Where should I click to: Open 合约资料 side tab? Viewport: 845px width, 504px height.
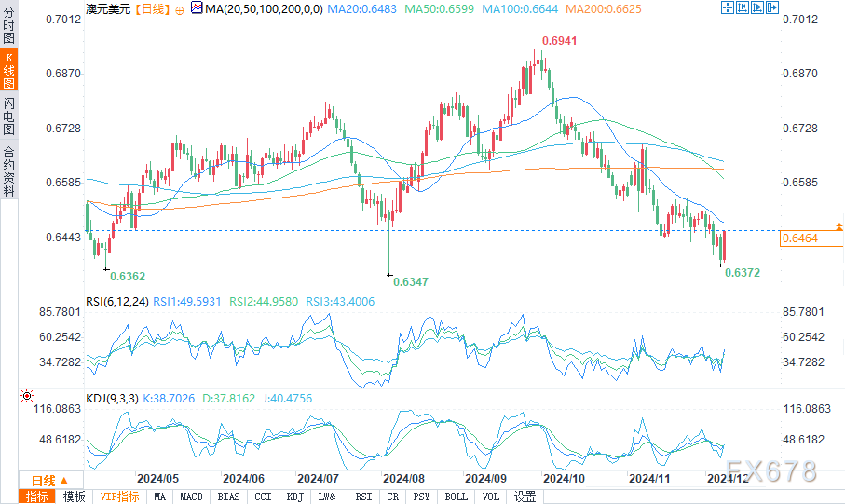point(8,170)
